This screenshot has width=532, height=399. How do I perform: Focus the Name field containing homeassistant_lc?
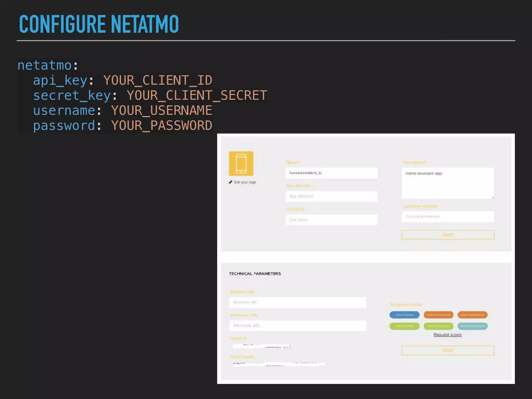pyautogui.click(x=331, y=173)
